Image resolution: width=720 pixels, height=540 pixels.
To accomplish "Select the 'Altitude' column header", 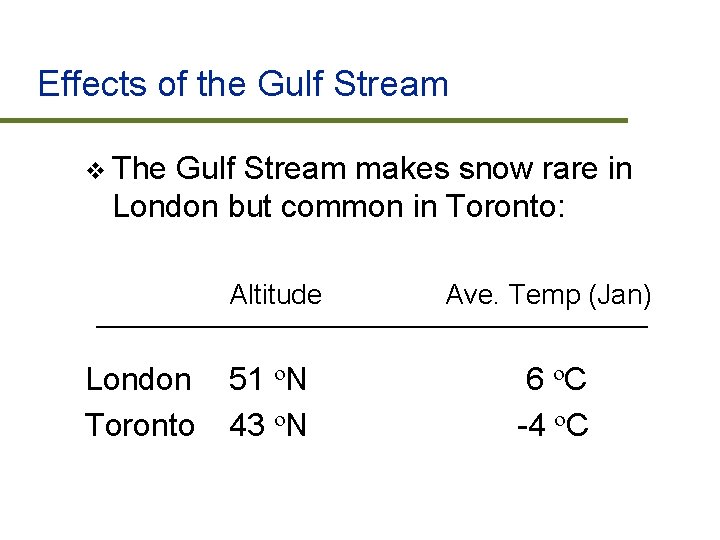I will point(275,295).
